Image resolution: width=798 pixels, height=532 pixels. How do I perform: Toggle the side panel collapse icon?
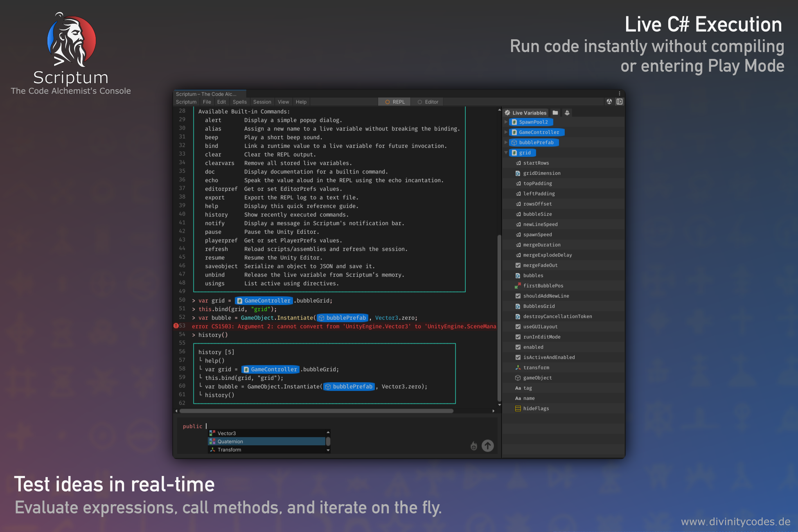tap(620, 101)
